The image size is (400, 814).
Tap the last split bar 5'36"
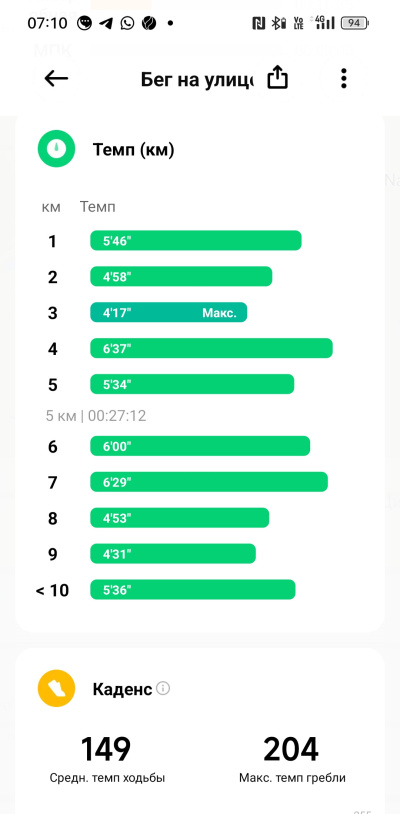[x=193, y=590]
